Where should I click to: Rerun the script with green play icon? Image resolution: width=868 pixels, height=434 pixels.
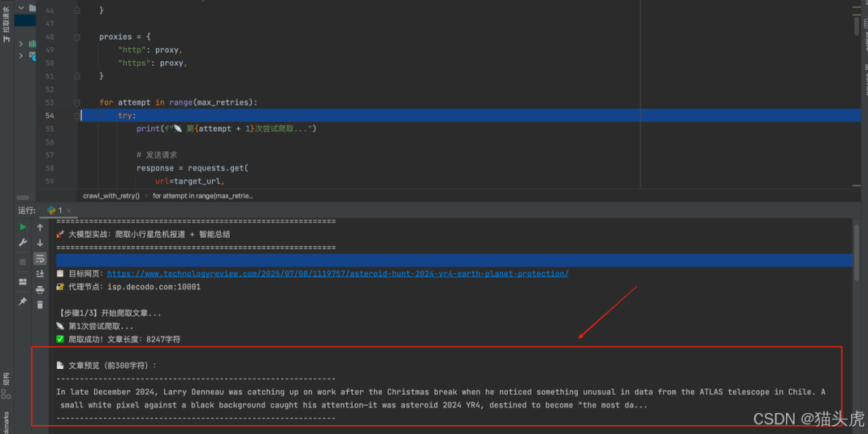[x=23, y=227]
